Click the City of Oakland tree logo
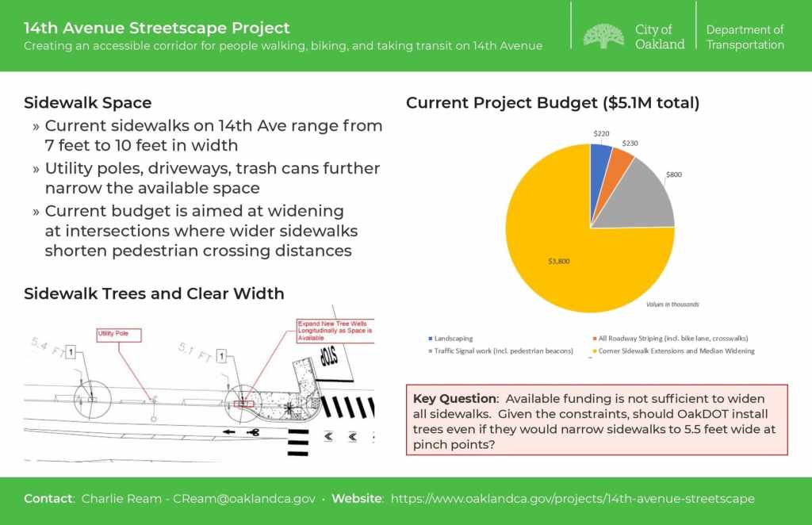Screen dimensions: 812x525 [x=603, y=36]
